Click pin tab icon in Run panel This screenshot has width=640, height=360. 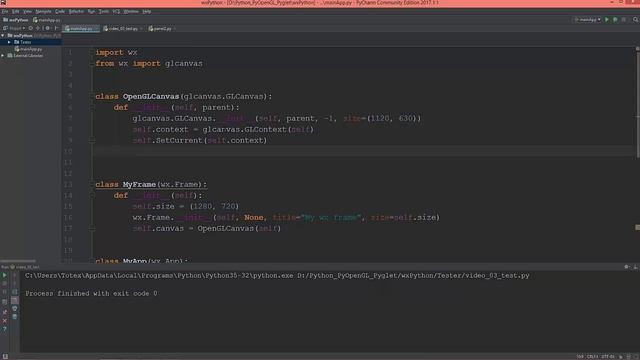click(4, 312)
